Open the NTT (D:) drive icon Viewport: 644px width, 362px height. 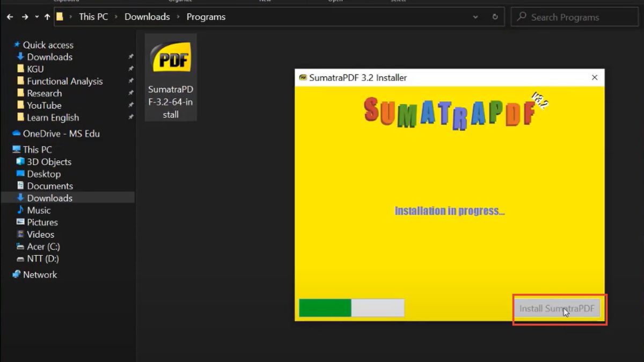click(20, 258)
